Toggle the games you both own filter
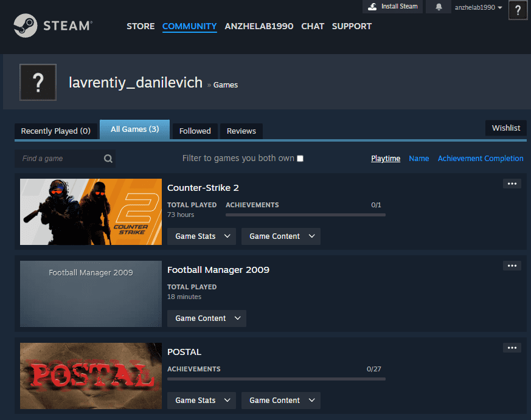The height and width of the screenshot is (420, 531). [x=300, y=159]
